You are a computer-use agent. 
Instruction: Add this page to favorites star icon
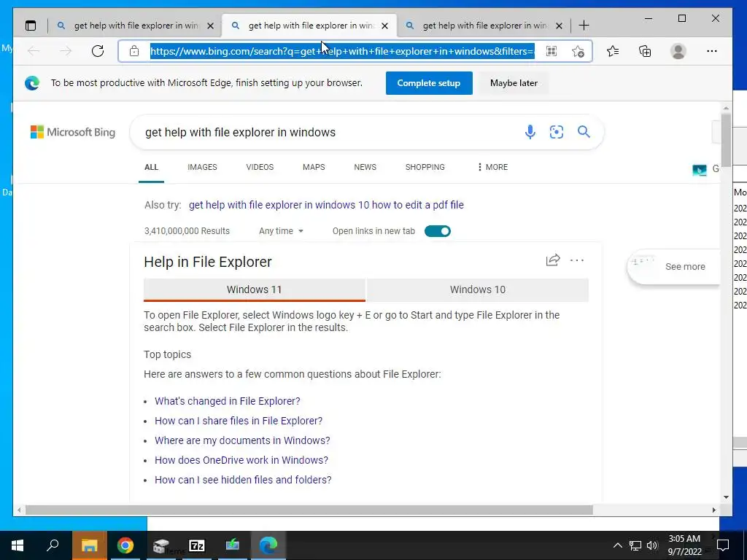point(578,51)
